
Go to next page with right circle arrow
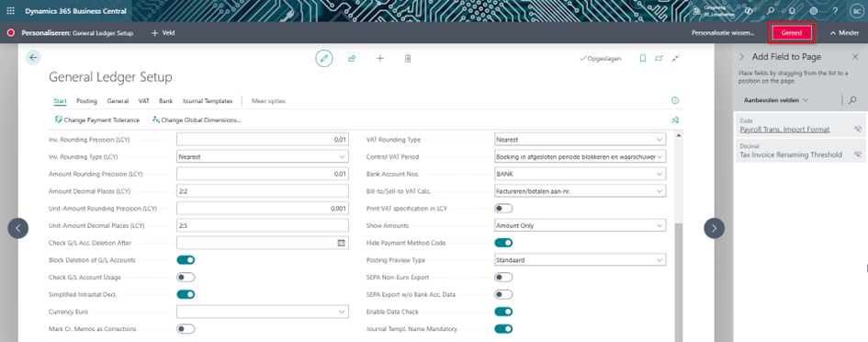pyautogui.click(x=714, y=228)
